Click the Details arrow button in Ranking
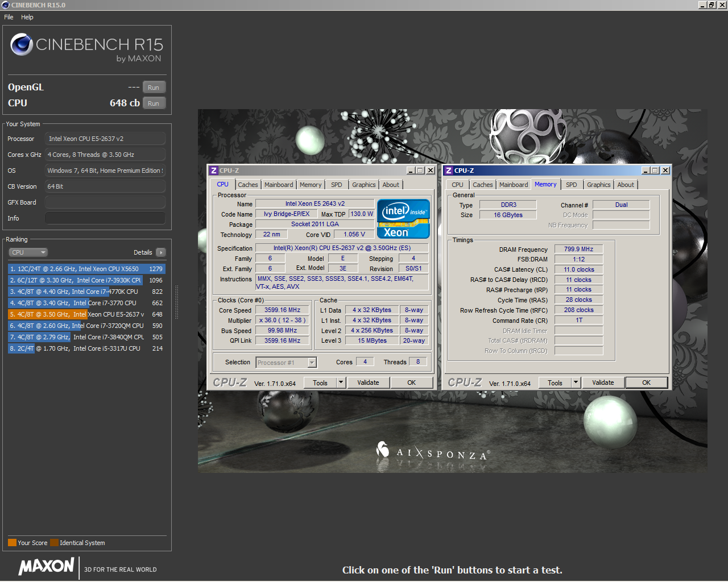 [161, 252]
